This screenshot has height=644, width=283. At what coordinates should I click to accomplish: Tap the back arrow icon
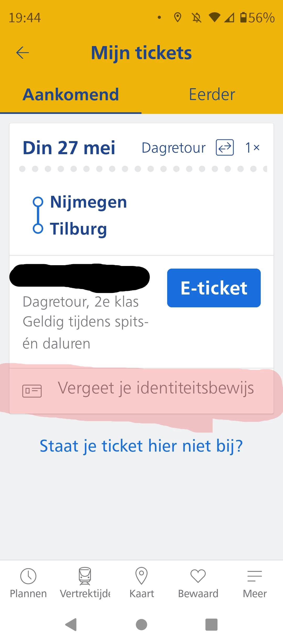(23, 53)
